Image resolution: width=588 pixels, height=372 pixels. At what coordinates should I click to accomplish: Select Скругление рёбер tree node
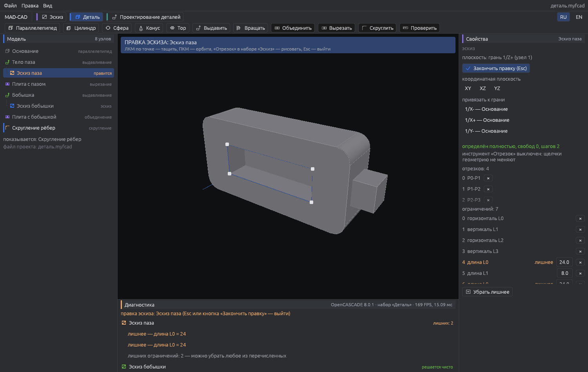[59, 128]
